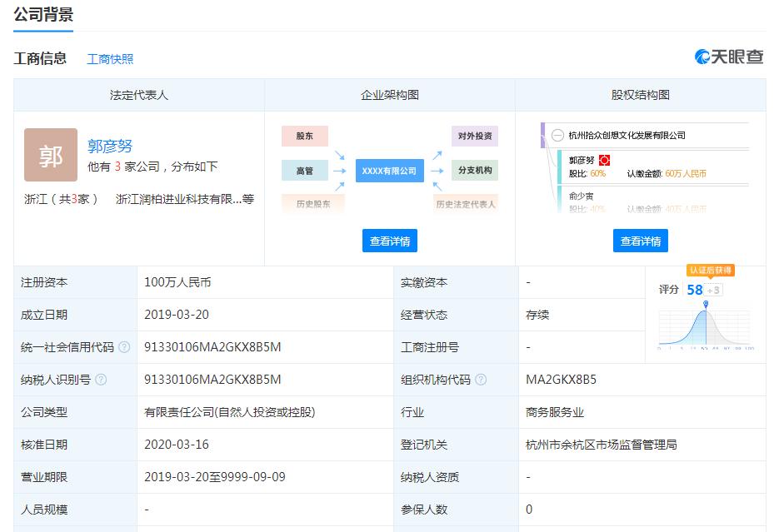Click the 天眼查 logo

coord(729,57)
